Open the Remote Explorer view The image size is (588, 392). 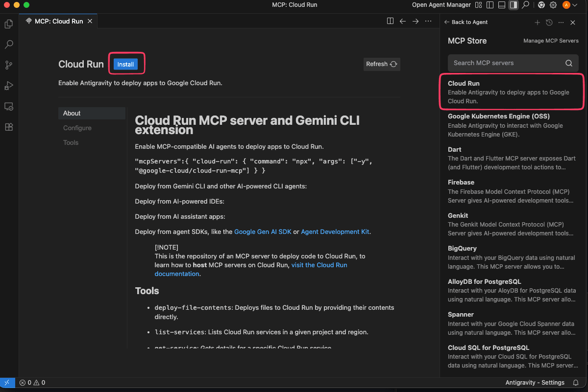[9, 106]
